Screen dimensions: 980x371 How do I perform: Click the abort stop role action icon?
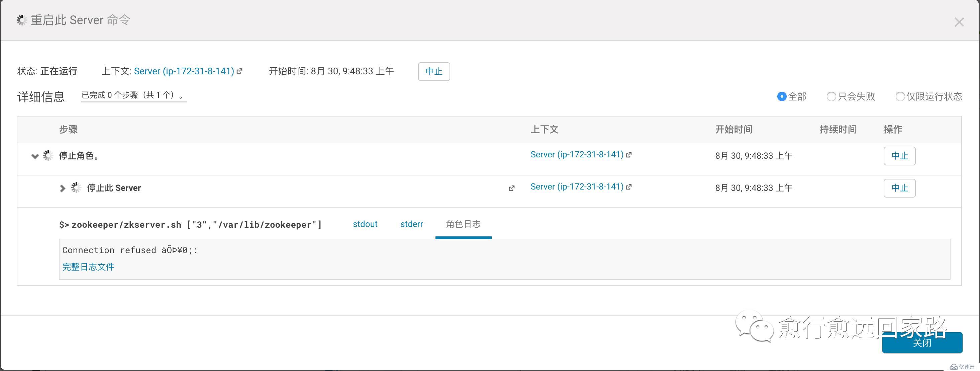point(899,155)
